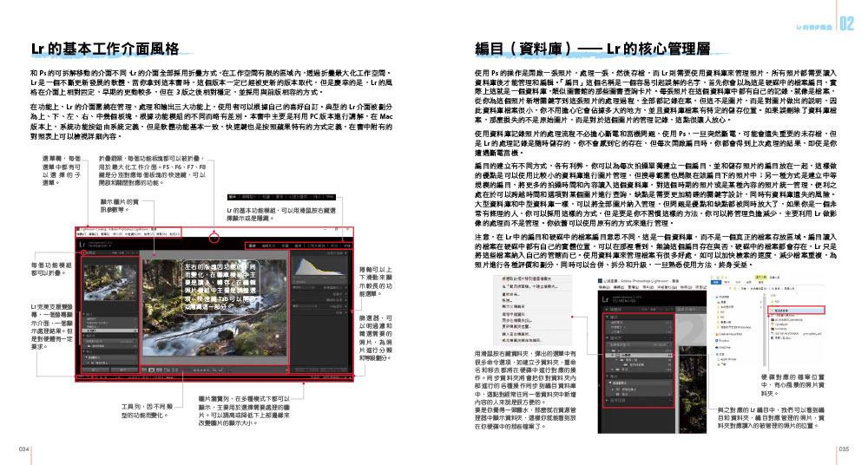This screenshot has height=465, width=868.
Task: Collapse Histogram panel header in left Lightroom window
Action: (319, 252)
